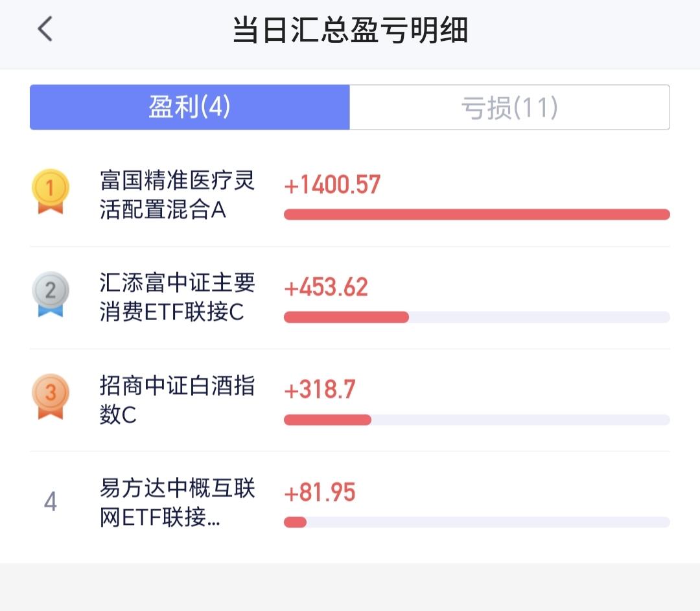Screen dimensions: 700x611
Task: Tap the back arrow icon
Action: tap(45, 30)
